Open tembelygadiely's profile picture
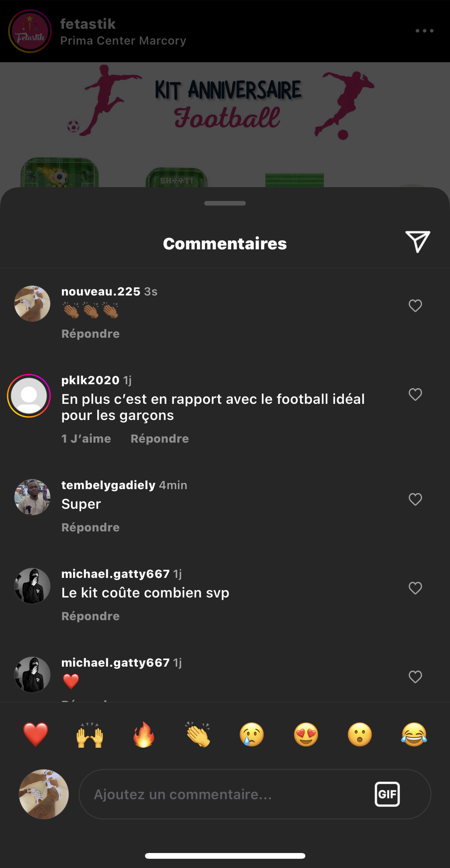Image resolution: width=450 pixels, height=868 pixels. click(32, 497)
